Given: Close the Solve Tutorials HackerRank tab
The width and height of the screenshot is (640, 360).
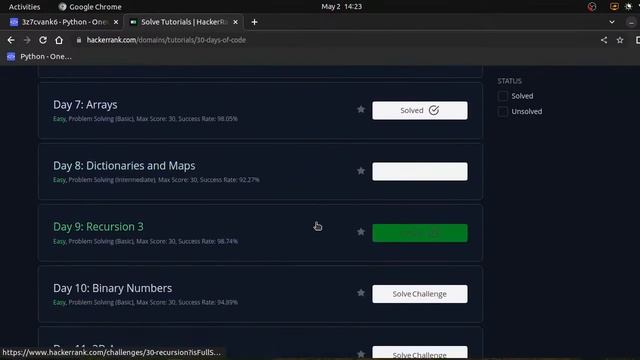Looking at the screenshot, I should tap(236, 22).
